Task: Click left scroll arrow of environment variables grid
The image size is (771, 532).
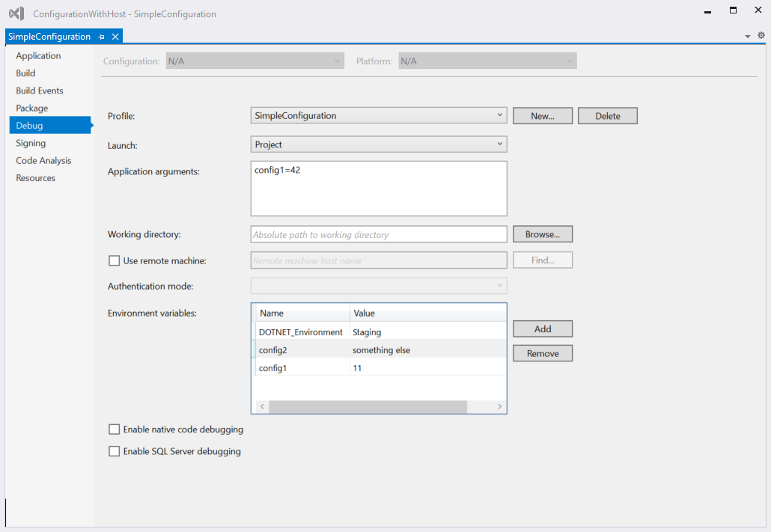Action: coord(261,406)
